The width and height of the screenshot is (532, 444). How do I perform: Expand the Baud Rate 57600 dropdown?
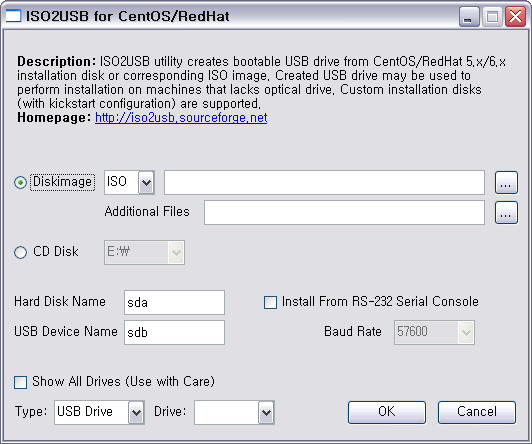[x=434, y=332]
